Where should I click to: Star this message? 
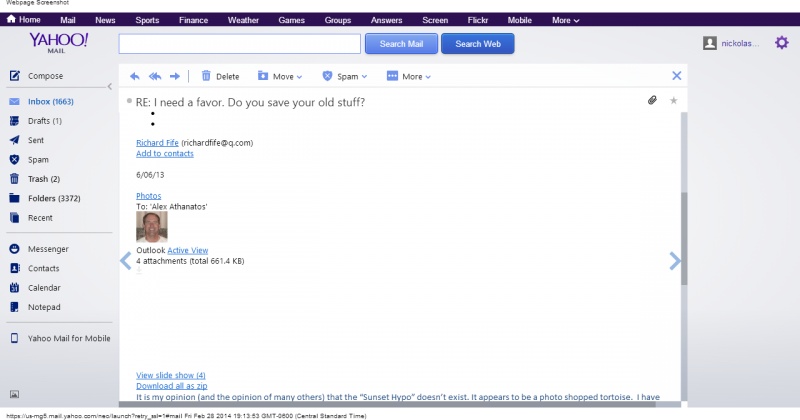coord(673,100)
